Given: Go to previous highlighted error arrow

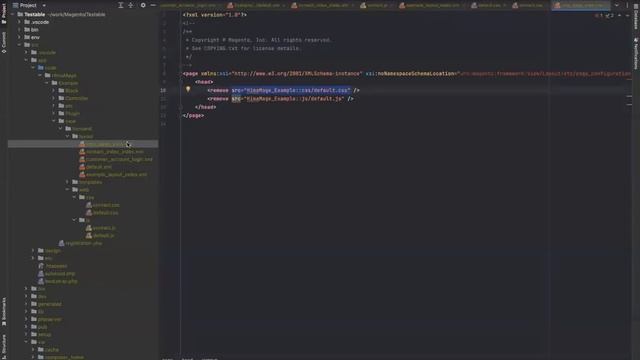Looking at the screenshot, I should click(x=619, y=16).
